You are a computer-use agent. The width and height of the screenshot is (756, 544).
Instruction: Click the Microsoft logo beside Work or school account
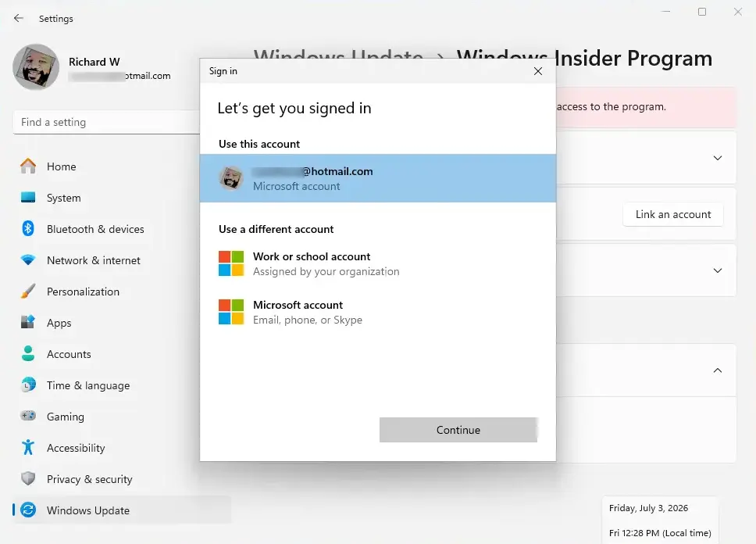[x=231, y=263]
